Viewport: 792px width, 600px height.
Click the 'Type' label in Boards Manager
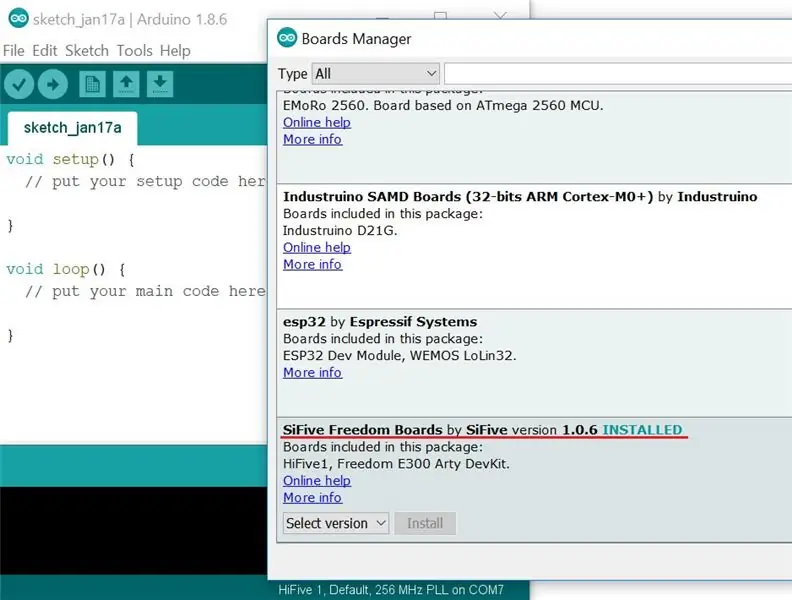pos(292,74)
